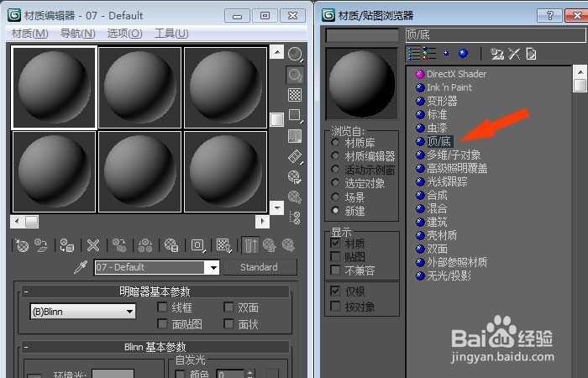
Task: Click Assign Material to Selection icon
Action: (x=66, y=245)
